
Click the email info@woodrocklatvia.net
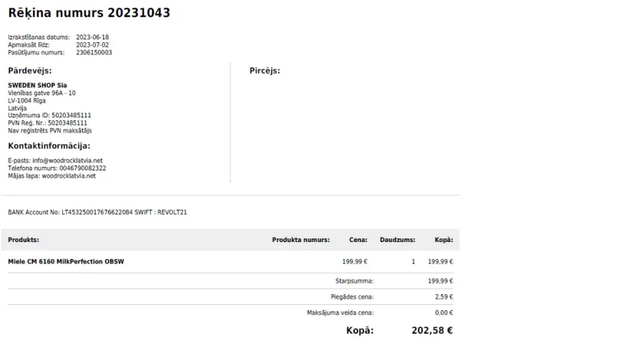[68, 161]
